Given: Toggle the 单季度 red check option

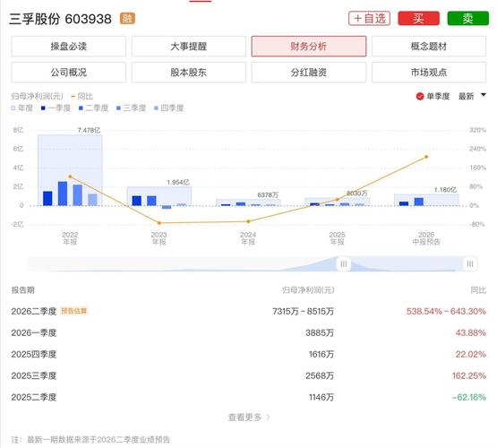Looking at the screenshot, I should pos(433,96).
